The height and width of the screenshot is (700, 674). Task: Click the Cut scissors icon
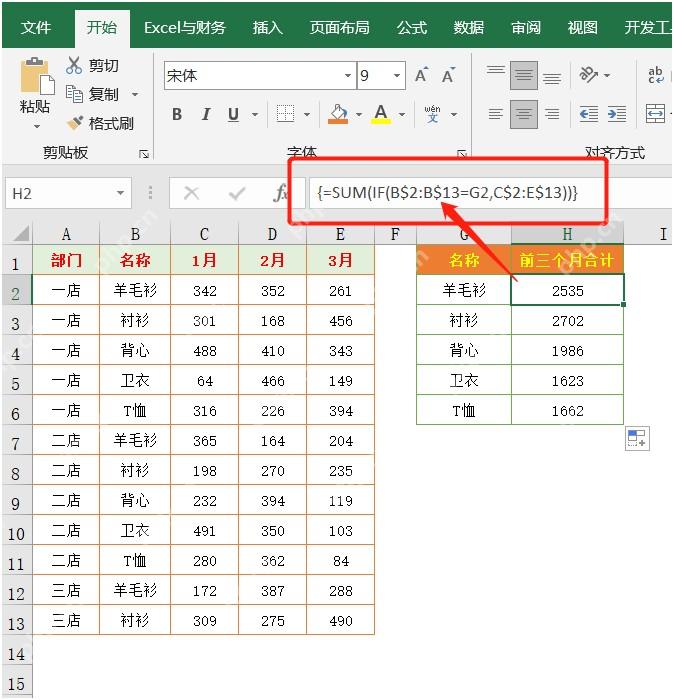click(x=74, y=66)
